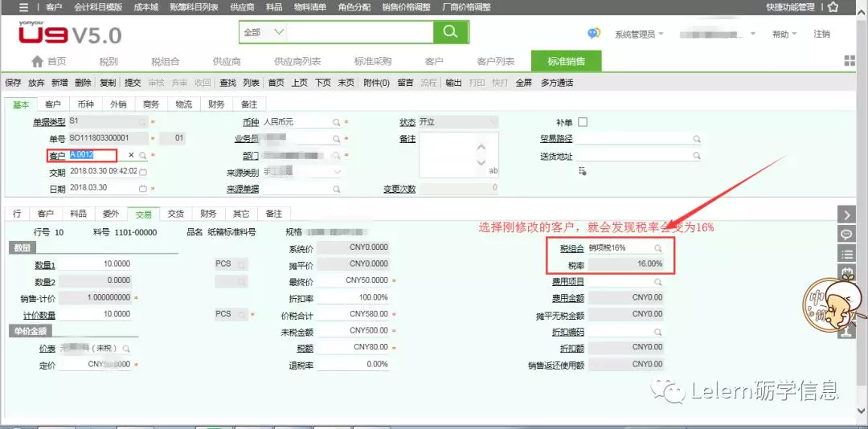Open right sidebar comment bubble icon
This screenshot has height=429, width=868.
tap(846, 234)
